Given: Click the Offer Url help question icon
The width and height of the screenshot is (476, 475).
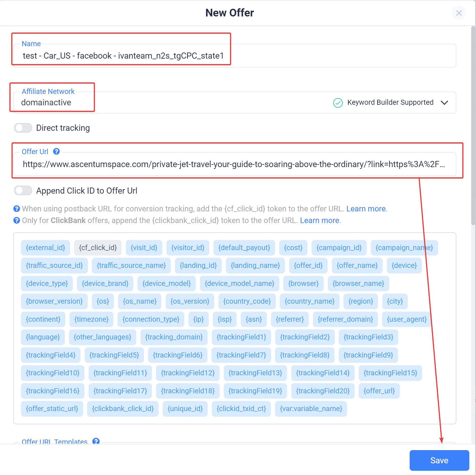Looking at the screenshot, I should pyautogui.click(x=56, y=151).
